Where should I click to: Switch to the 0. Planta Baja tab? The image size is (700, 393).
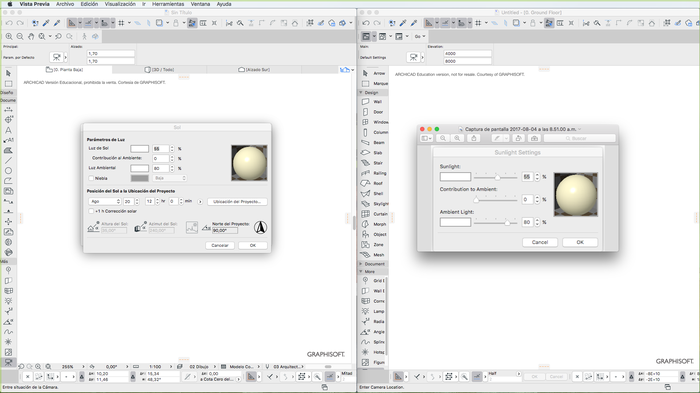click(65, 70)
